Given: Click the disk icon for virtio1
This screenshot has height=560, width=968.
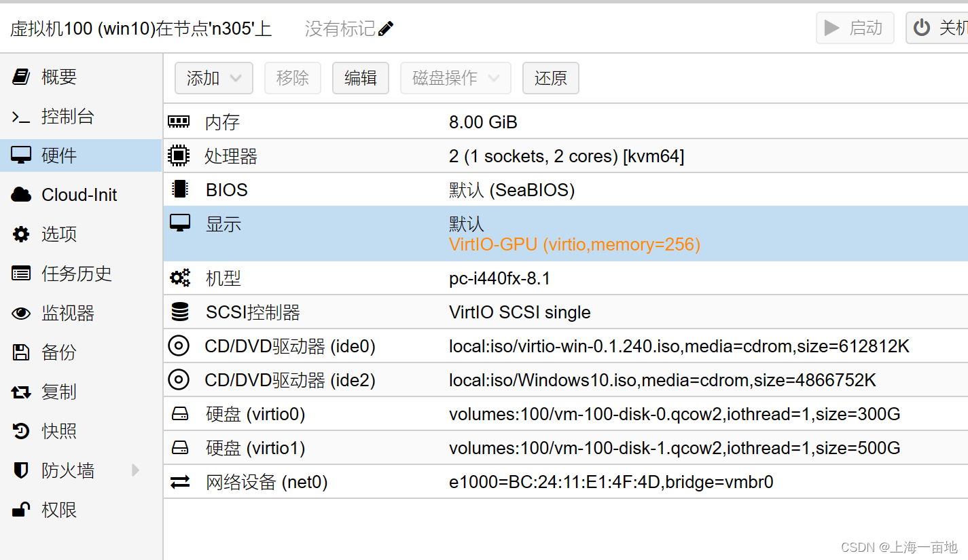Looking at the screenshot, I should point(179,448).
